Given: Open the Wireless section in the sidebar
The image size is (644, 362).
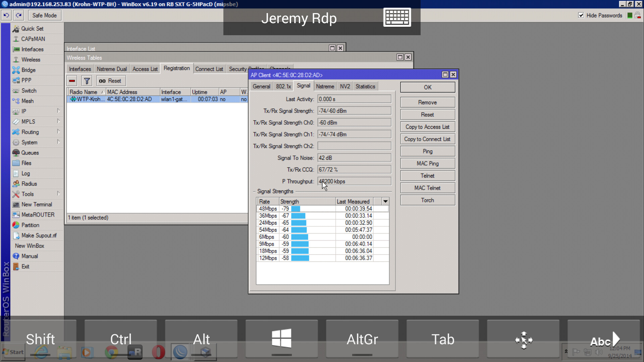Looking at the screenshot, I should pos(31,59).
